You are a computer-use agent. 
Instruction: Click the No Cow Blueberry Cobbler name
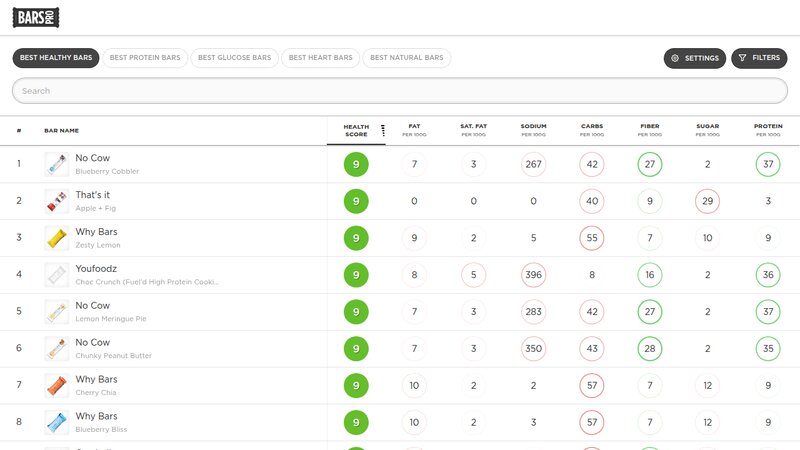point(107,164)
